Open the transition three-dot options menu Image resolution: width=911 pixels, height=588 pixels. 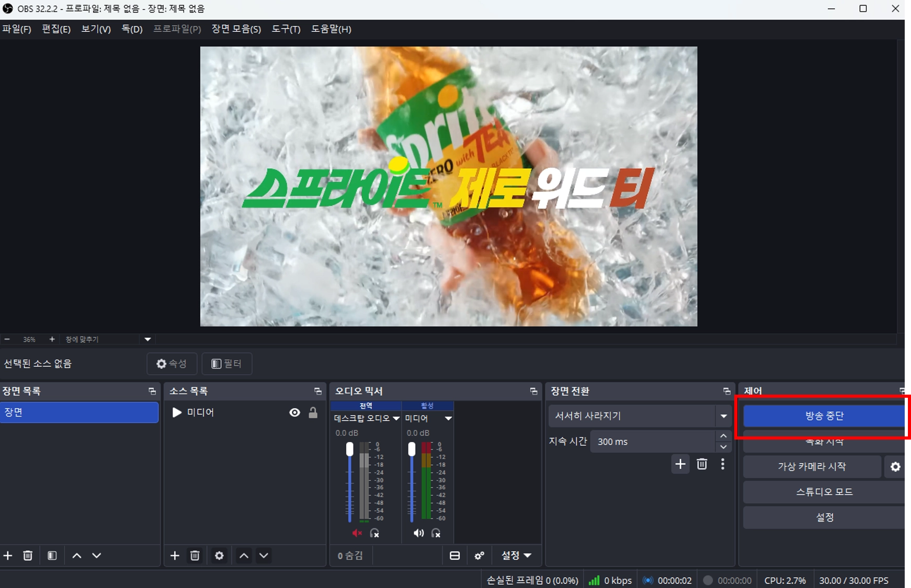[723, 464]
